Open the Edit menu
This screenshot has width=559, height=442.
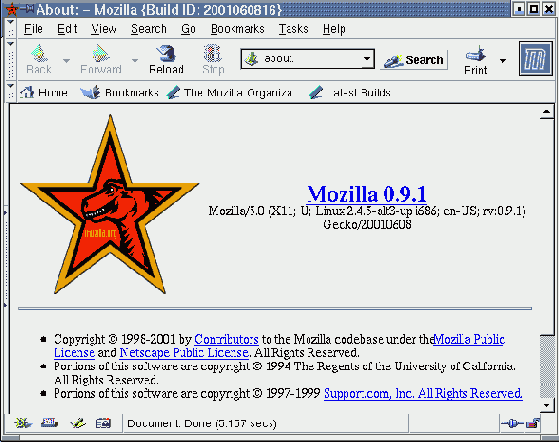67,29
